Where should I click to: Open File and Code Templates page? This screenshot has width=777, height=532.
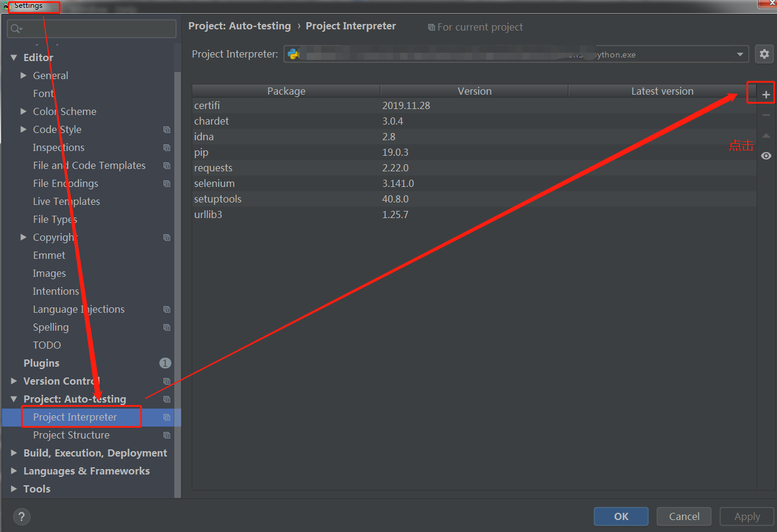pyautogui.click(x=89, y=165)
